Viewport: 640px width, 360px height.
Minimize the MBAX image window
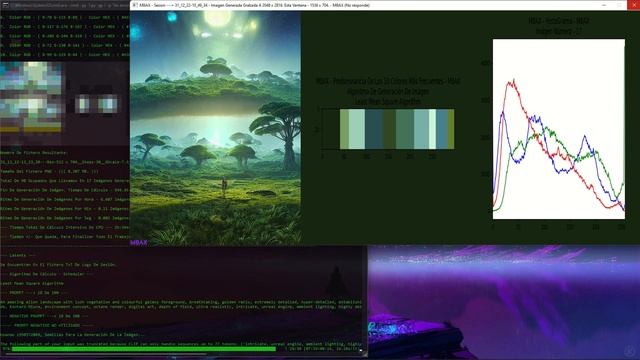(x=604, y=5)
